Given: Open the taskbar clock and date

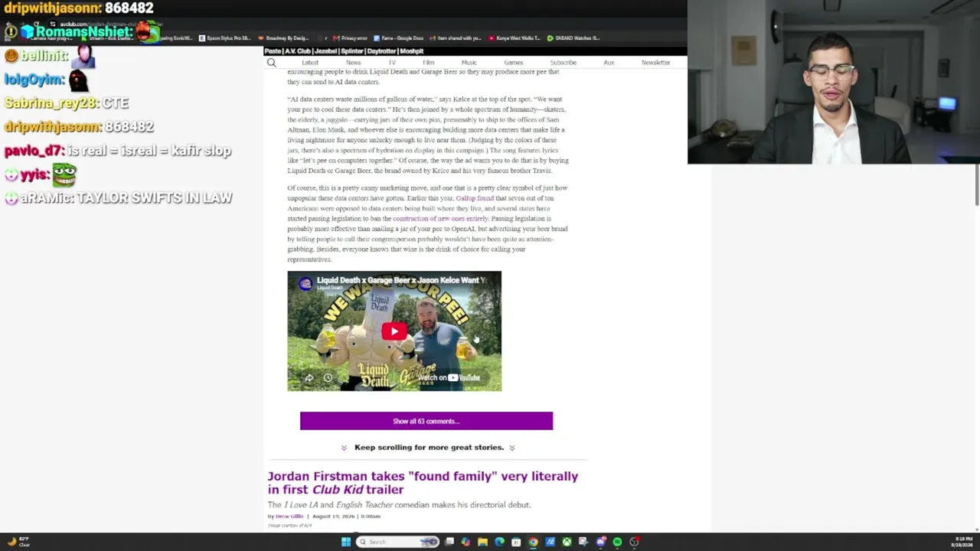Looking at the screenshot, I should (962, 542).
